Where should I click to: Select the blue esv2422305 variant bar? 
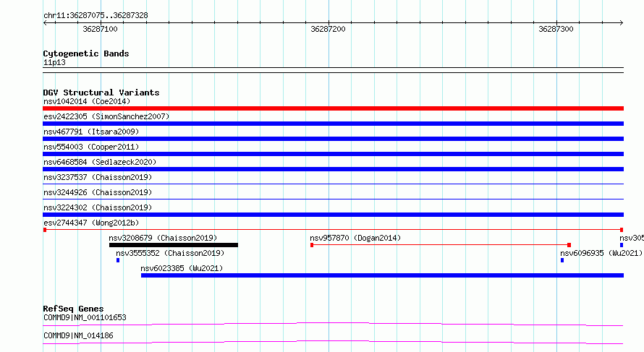tap(333, 124)
